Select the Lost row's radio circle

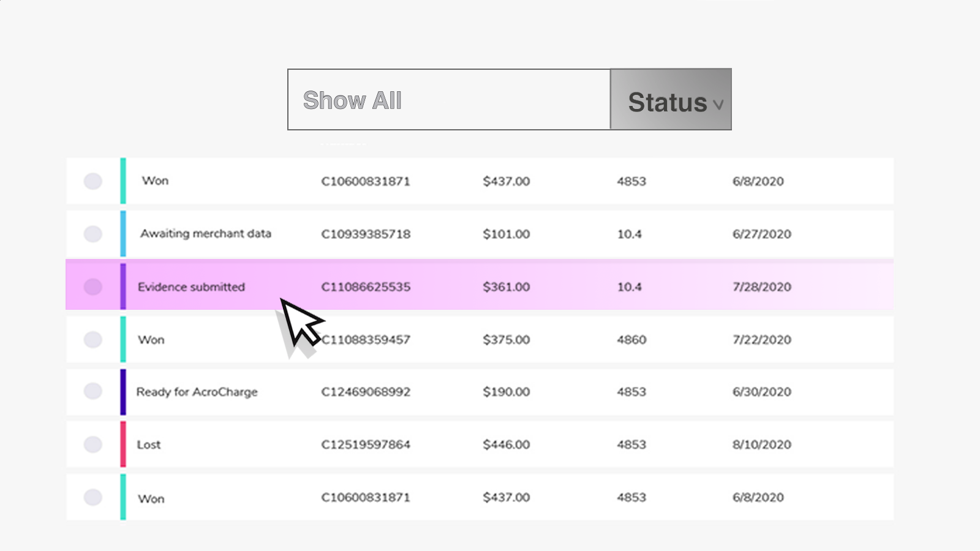click(x=93, y=444)
